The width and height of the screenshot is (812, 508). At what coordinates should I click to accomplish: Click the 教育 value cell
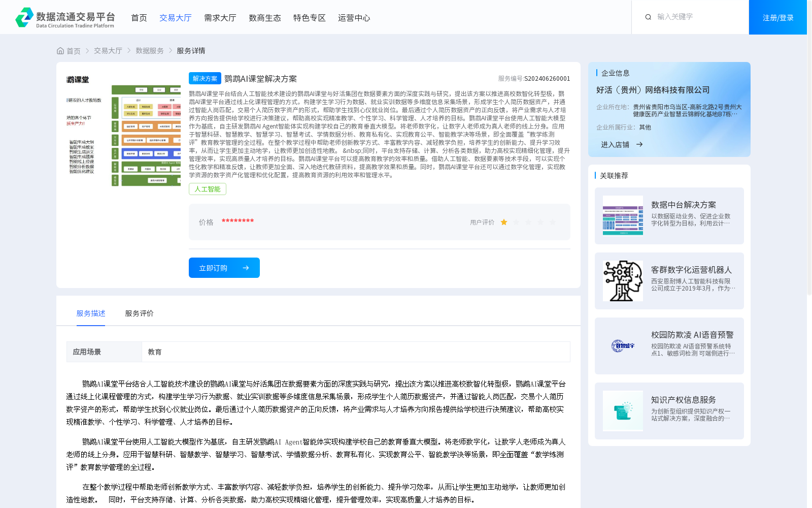pyautogui.click(x=356, y=352)
